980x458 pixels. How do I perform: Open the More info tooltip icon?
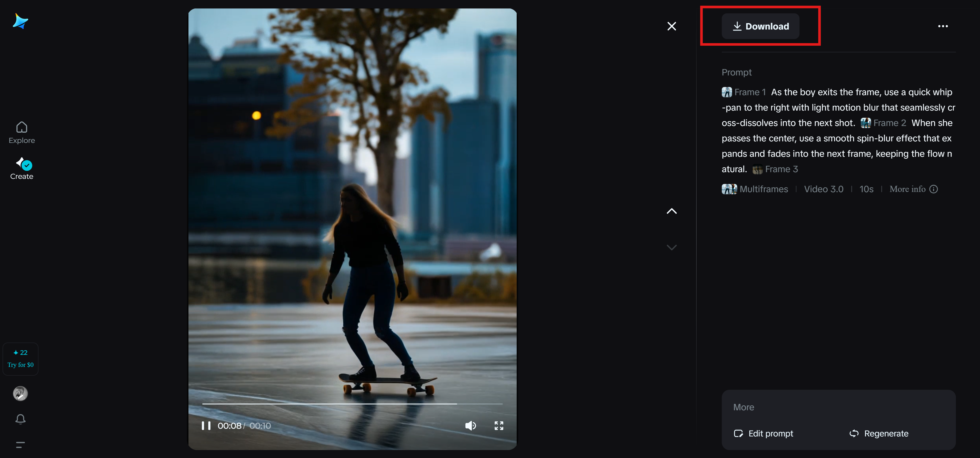point(934,189)
